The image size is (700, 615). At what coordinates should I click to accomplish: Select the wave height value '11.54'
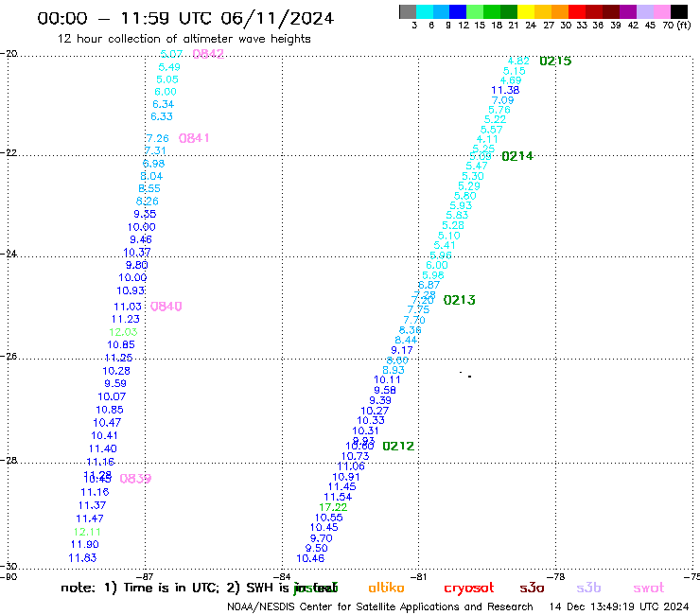click(338, 497)
